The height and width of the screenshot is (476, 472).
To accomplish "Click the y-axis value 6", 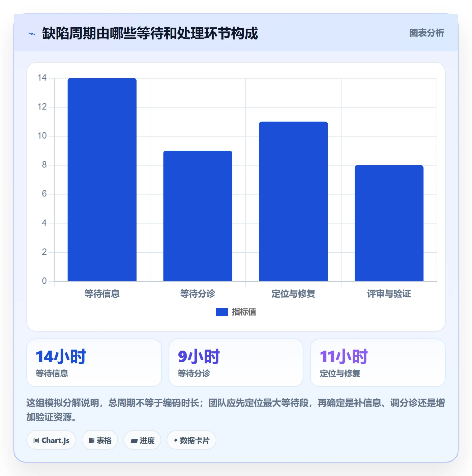I will 44,194.
